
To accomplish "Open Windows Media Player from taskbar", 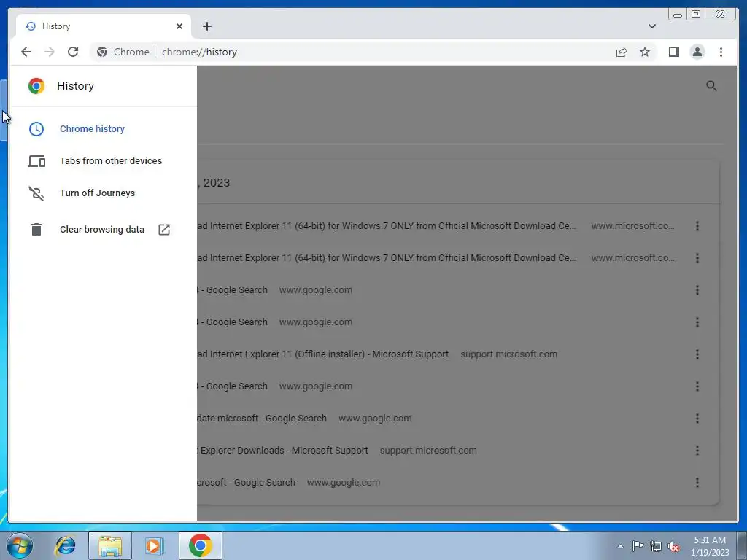I will click(154, 545).
